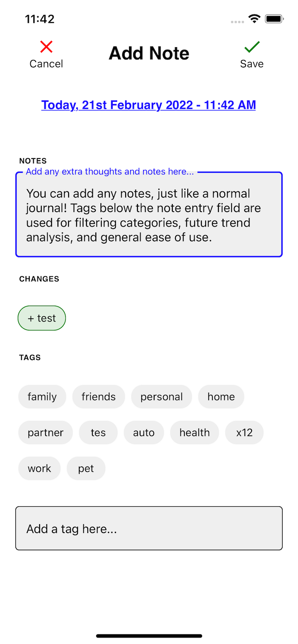Choose the 'partner' tag

pos(46,433)
